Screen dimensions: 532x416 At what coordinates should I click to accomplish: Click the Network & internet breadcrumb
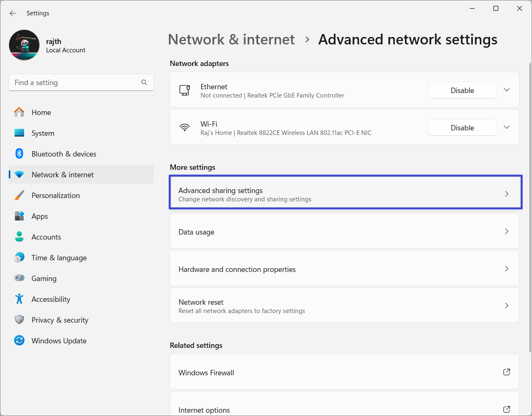231,39
